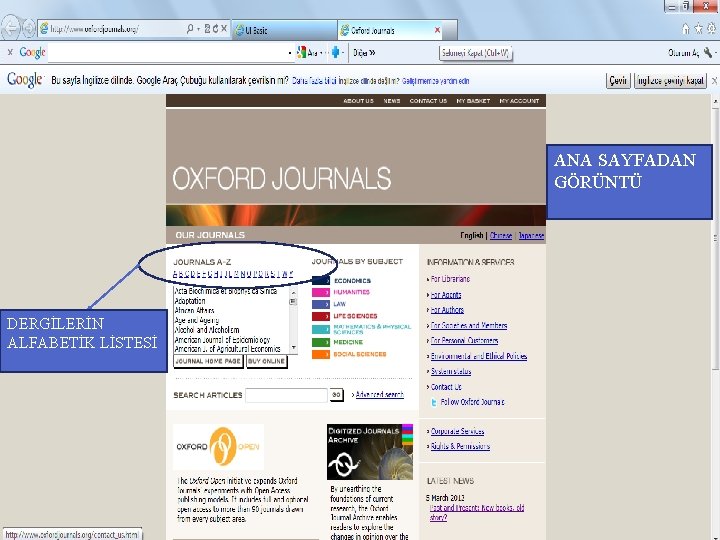The width and height of the screenshot is (720, 540).
Task: Click Buy Online button
Action: coord(266,361)
